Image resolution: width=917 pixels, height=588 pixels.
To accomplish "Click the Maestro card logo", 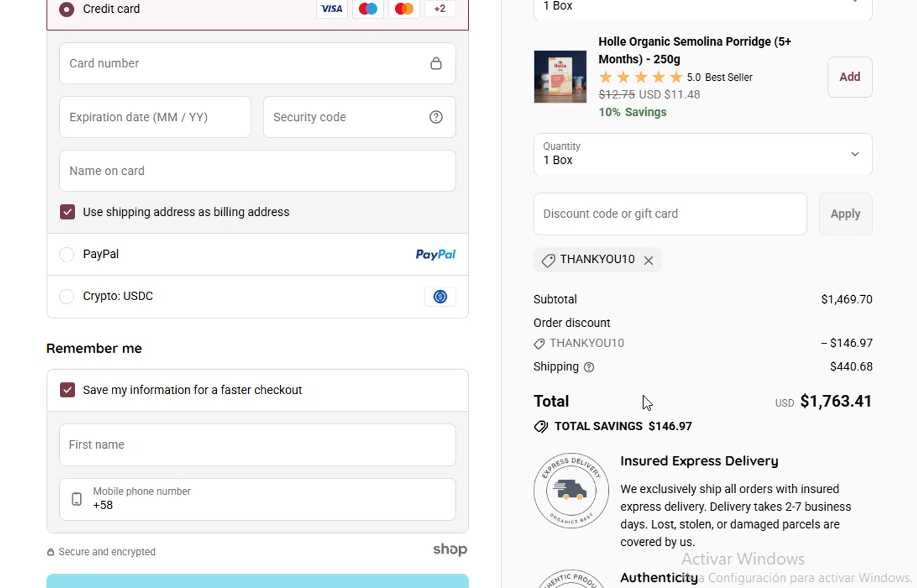I will (x=368, y=9).
